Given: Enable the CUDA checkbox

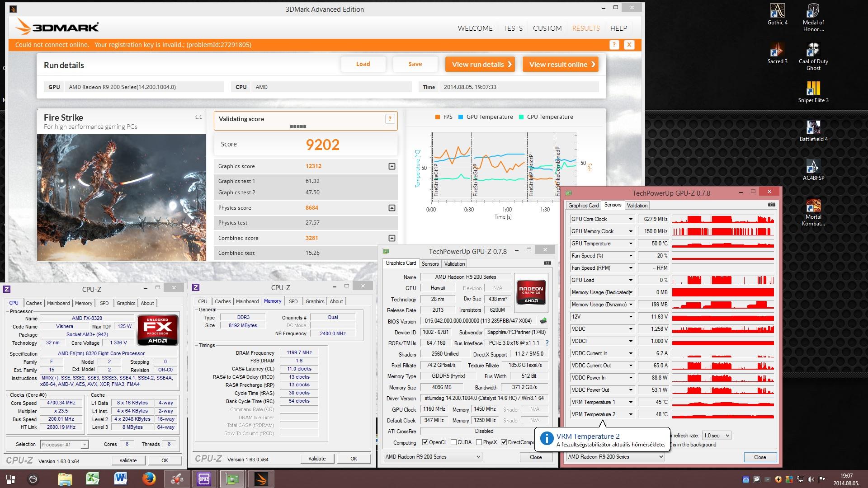Looking at the screenshot, I should point(453,442).
